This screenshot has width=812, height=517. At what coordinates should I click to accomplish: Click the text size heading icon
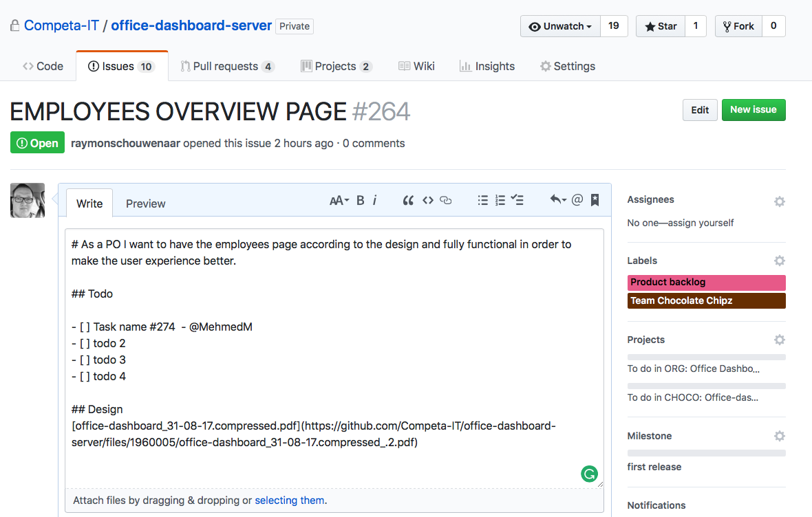pos(339,200)
